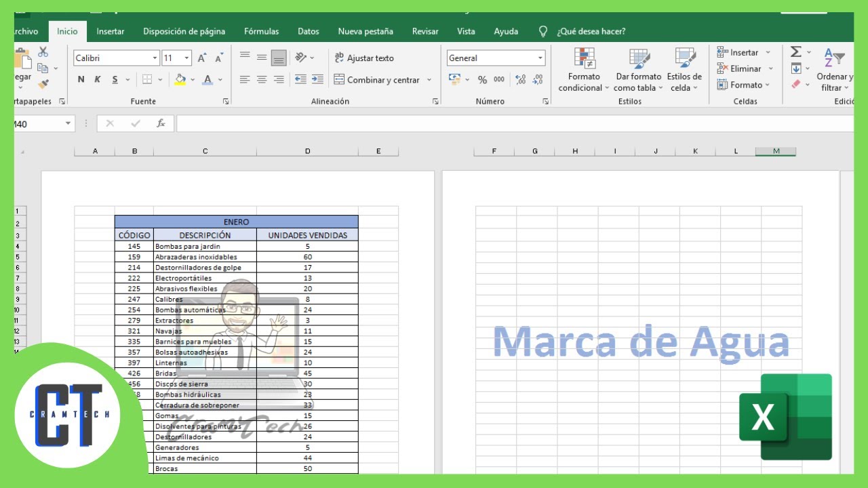This screenshot has height=488, width=868.
Task: Apply thousands separator style (000)
Action: pos(499,80)
